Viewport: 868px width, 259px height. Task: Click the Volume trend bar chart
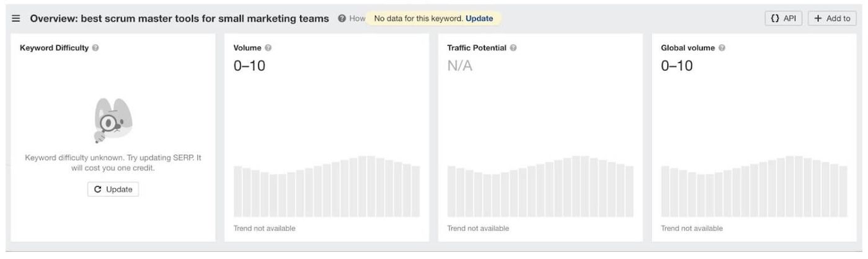[x=327, y=186]
